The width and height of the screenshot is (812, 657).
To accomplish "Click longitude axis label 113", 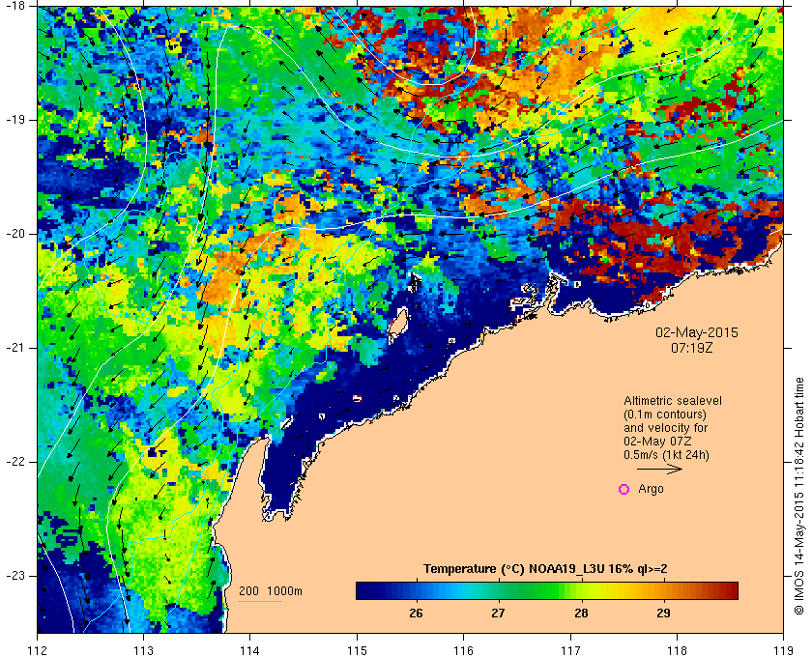I will pos(143,649).
